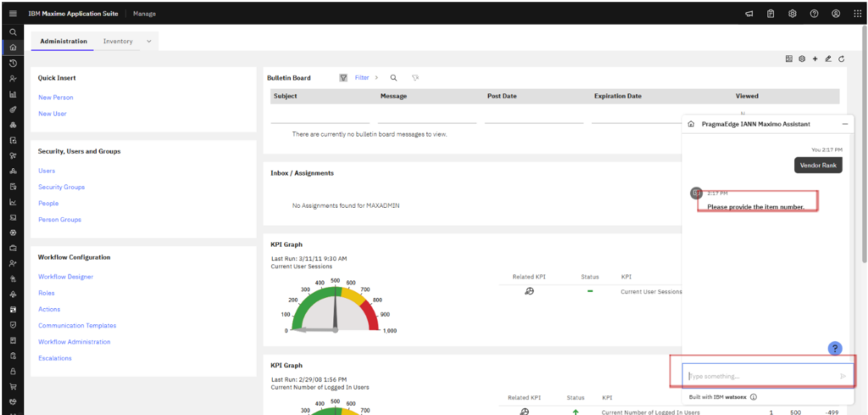
Task: Click the blue help bubble in chat
Action: tap(835, 348)
